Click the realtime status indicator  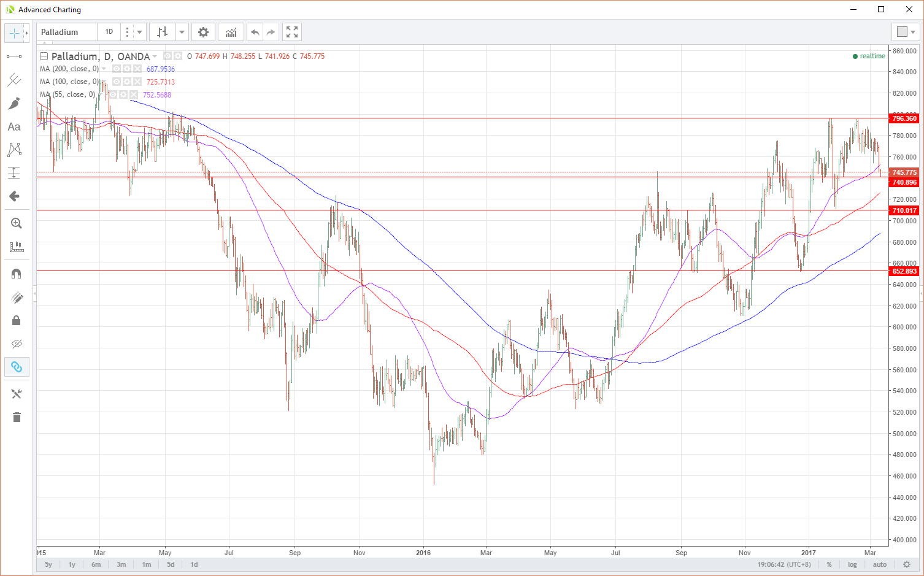[x=869, y=56]
